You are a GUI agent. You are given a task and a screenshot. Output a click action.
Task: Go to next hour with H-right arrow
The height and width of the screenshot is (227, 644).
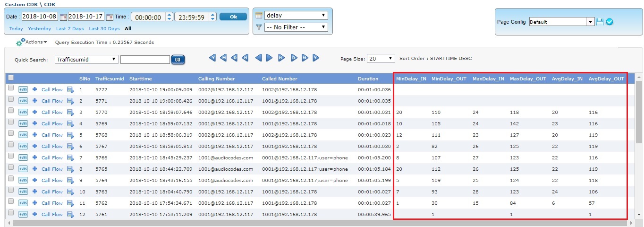point(281,58)
